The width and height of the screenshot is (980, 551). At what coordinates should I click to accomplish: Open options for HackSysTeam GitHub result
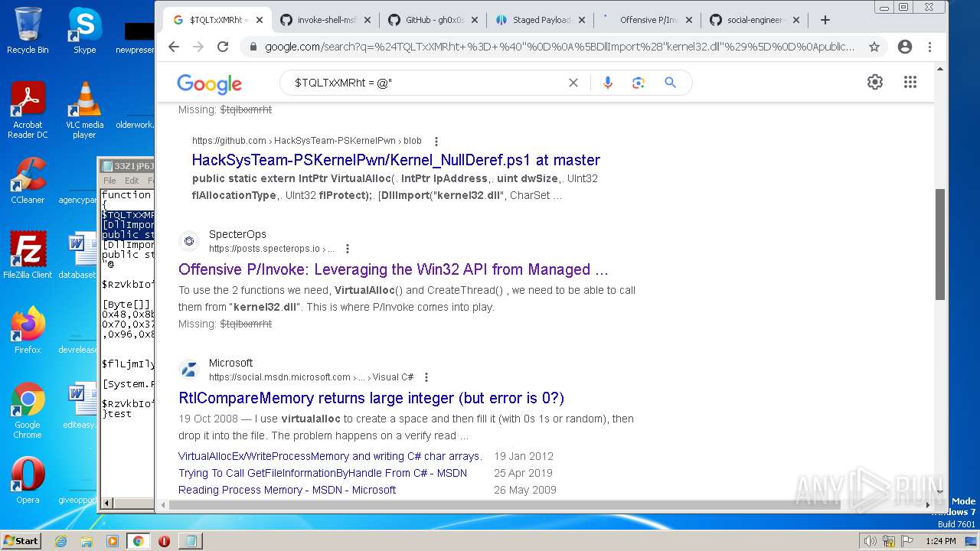tap(436, 141)
